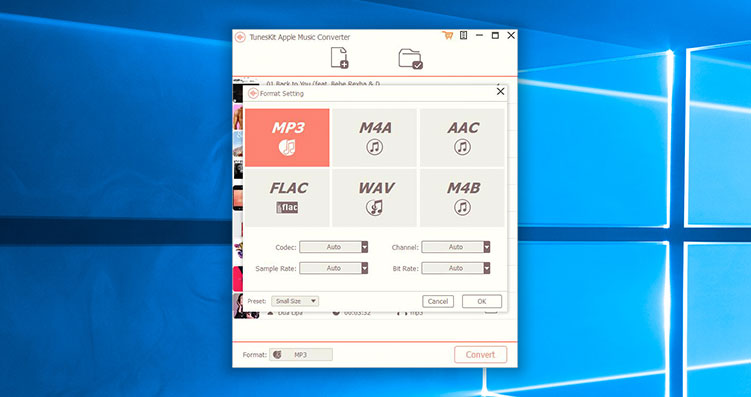Click the TunesKit logo in title bar

click(x=240, y=37)
